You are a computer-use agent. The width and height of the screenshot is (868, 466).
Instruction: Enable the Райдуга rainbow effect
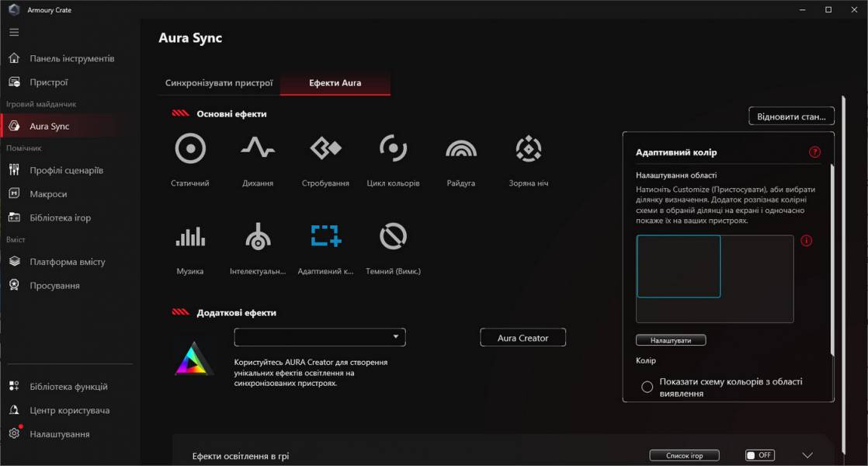point(460,148)
